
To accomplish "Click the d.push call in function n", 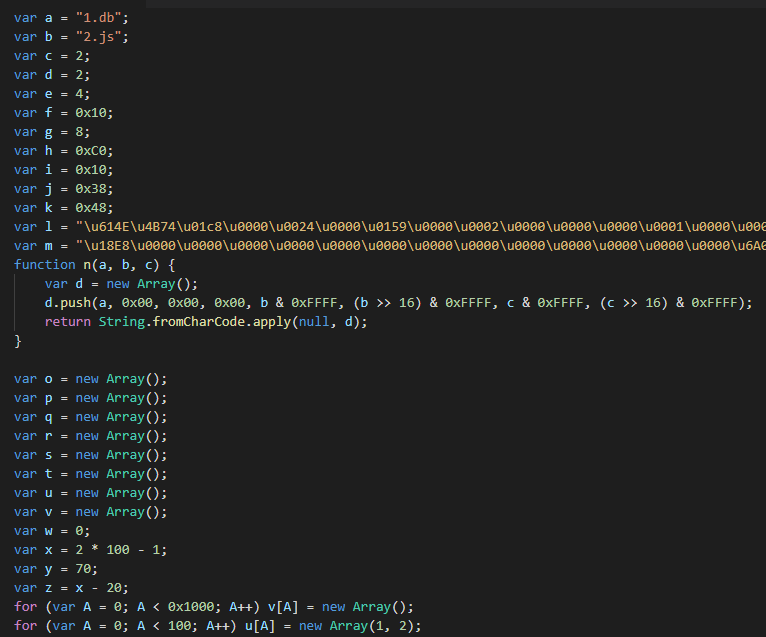I will (71, 303).
